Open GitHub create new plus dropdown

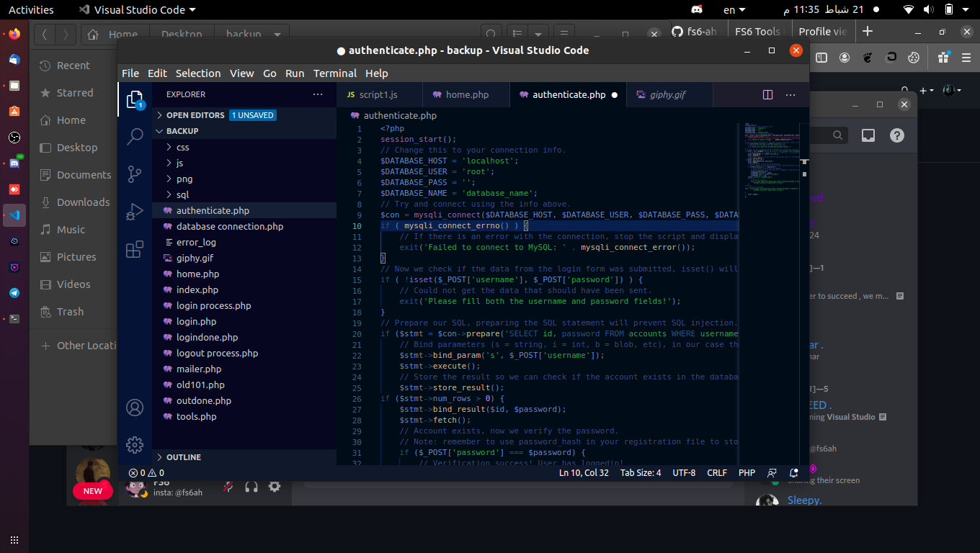click(x=926, y=90)
